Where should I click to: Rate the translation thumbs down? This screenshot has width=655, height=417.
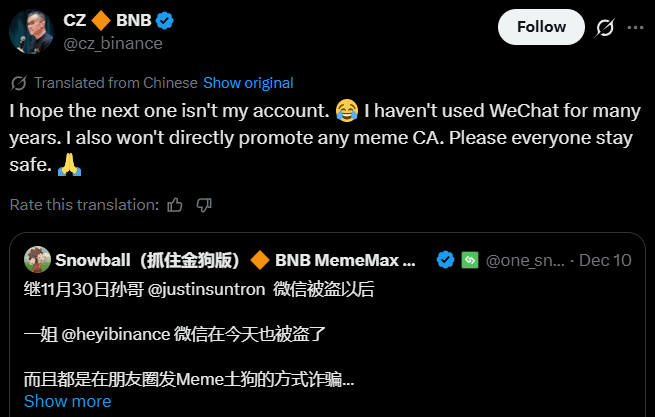pyautogui.click(x=204, y=205)
